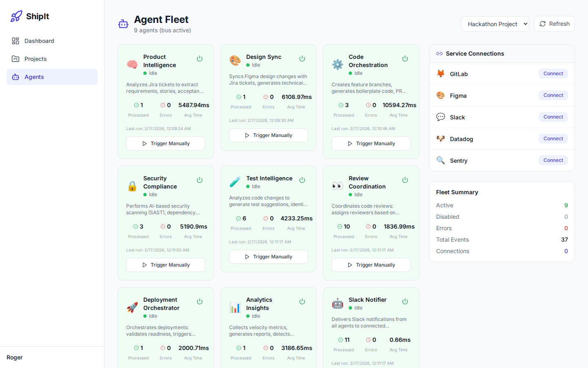Toggle power for Test Intelligence agent
Image resolution: width=588 pixels, height=368 pixels.
click(x=302, y=180)
